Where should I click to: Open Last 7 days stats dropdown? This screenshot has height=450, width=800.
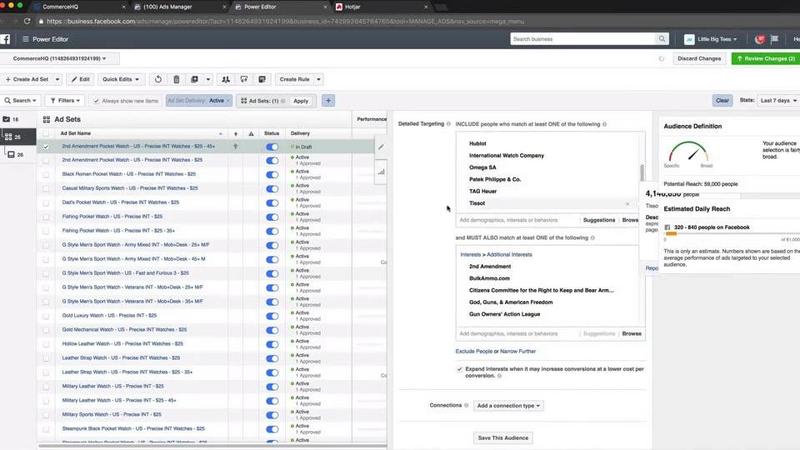click(x=779, y=101)
